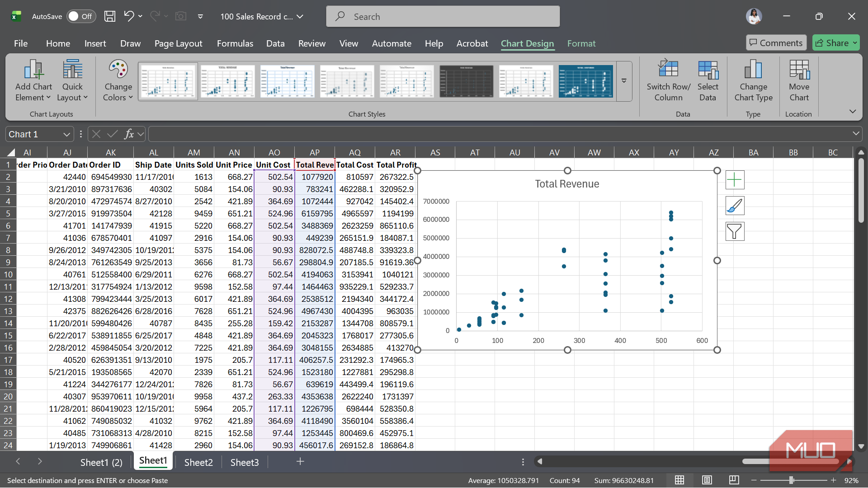Switch to Page Break Preview view

734,480
